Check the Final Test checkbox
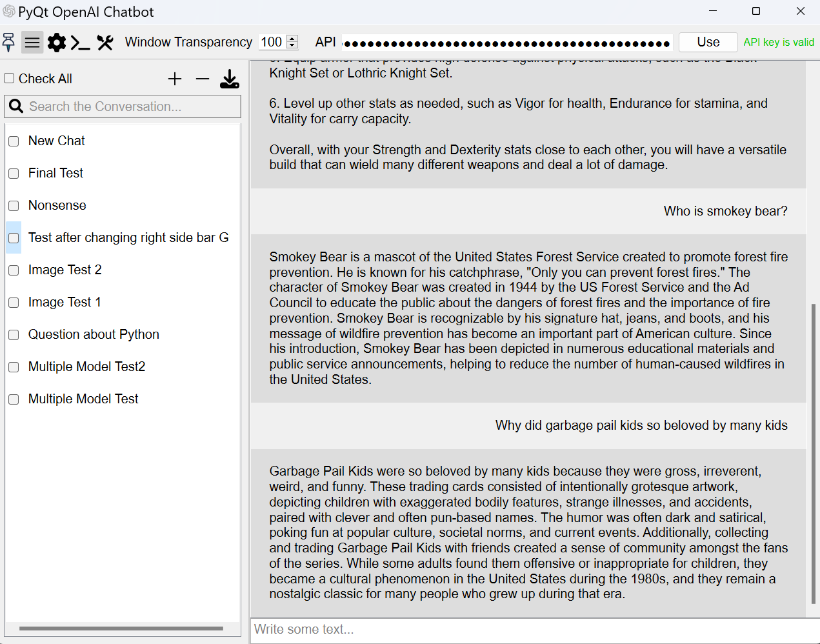Screen dimensions: 820x644 [14, 174]
